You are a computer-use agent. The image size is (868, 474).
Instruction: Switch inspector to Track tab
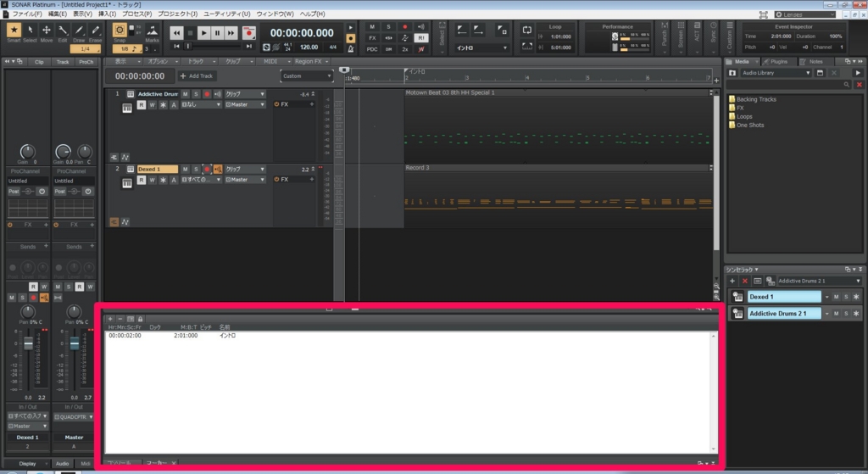click(x=63, y=61)
